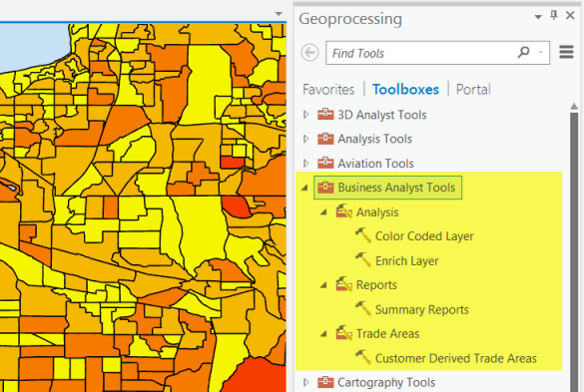
Task: Expand the Analysis Tools toolbox
Action: [x=305, y=139]
